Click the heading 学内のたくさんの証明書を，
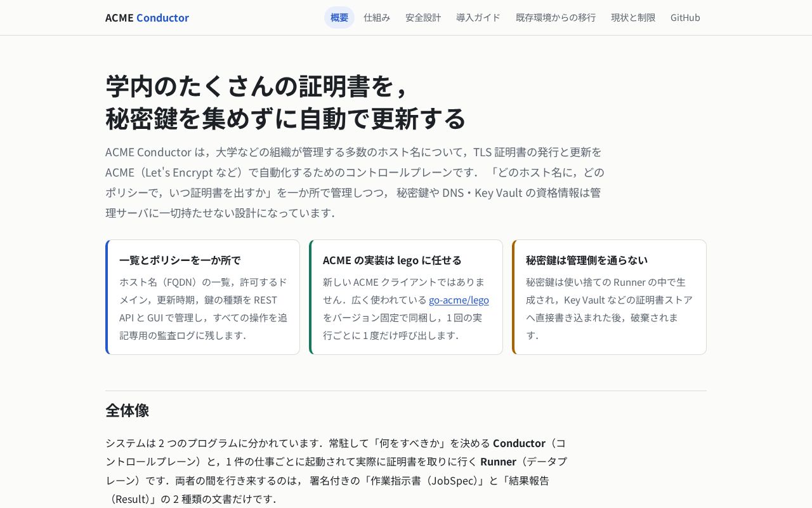Image resolution: width=812 pixels, height=508 pixels. pos(258,86)
